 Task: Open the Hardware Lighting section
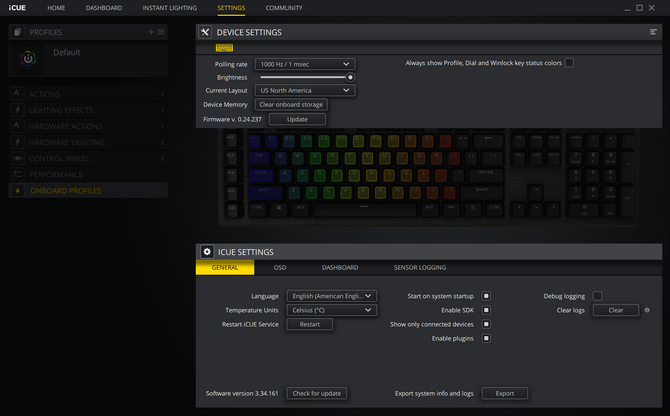88,142
